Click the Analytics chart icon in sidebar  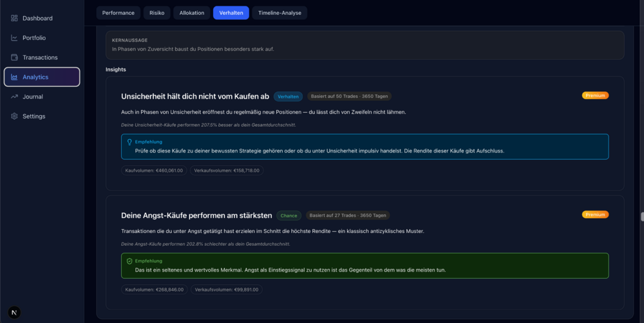coord(14,77)
